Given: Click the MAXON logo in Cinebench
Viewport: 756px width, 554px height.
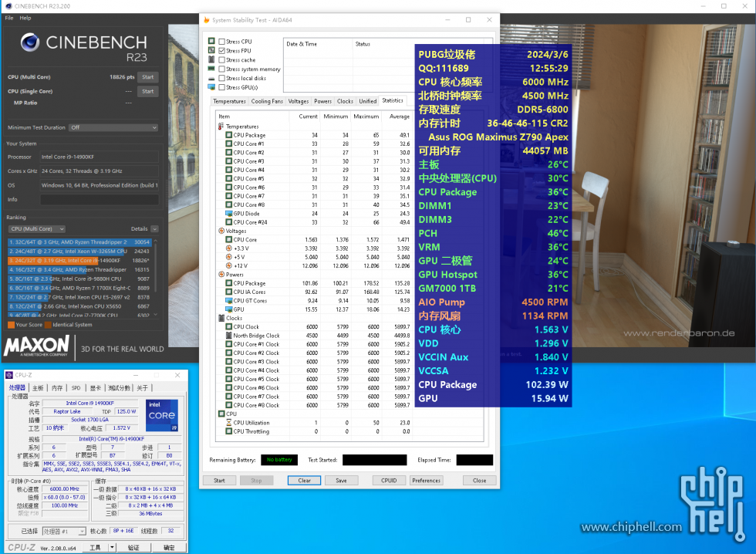Looking at the screenshot, I should pos(37,346).
